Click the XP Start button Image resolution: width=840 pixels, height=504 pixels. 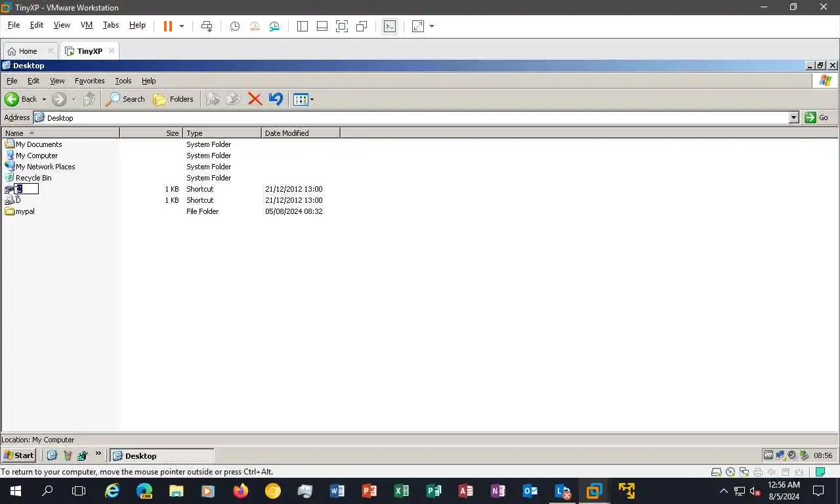19,455
